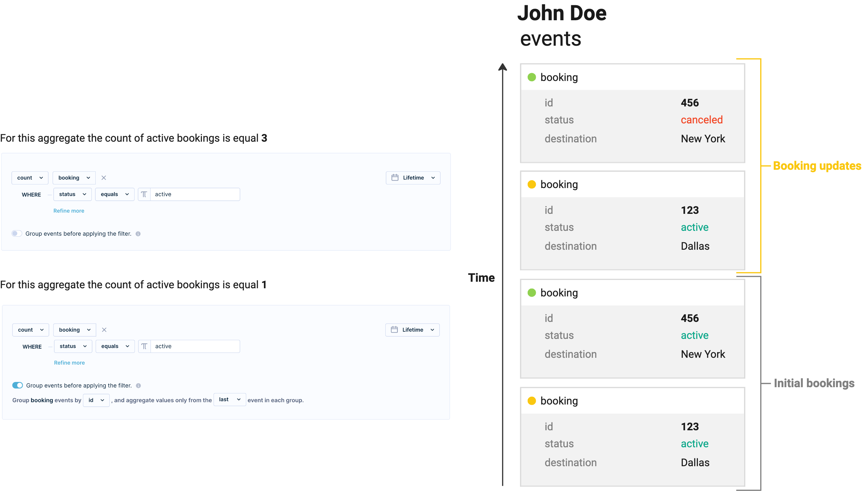Remove booking event in first aggregate (X icon)
Viewport: 868px width, 491px height.
pos(104,178)
